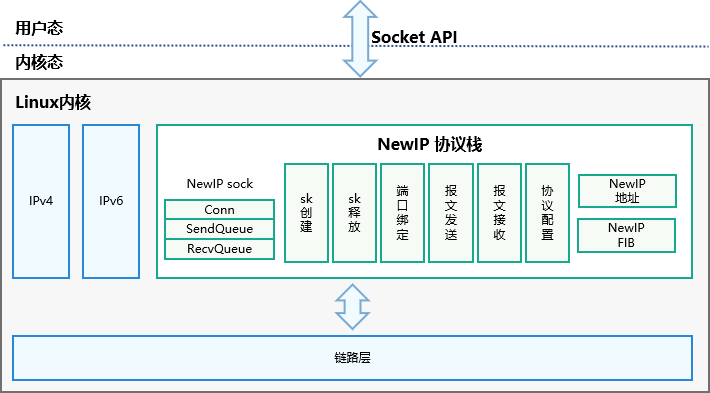
Task: Click the sk 创建 module box
Action: point(307,213)
